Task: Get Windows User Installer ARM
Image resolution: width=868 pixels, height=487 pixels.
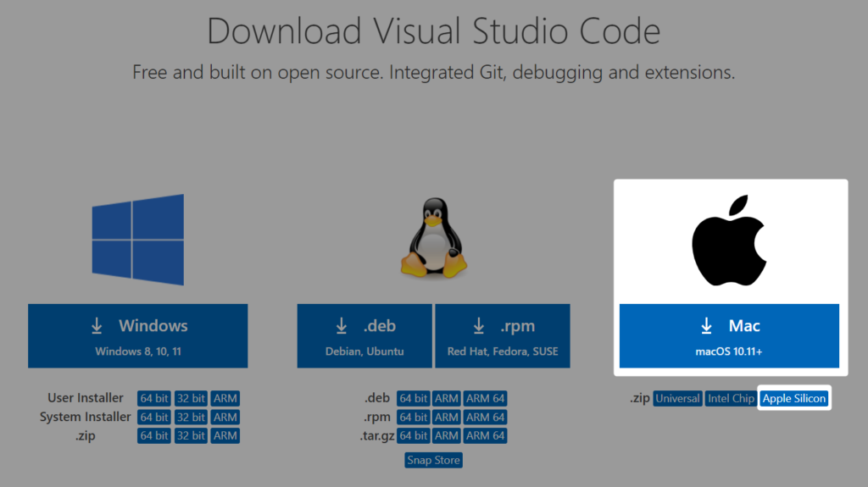Action: [225, 398]
